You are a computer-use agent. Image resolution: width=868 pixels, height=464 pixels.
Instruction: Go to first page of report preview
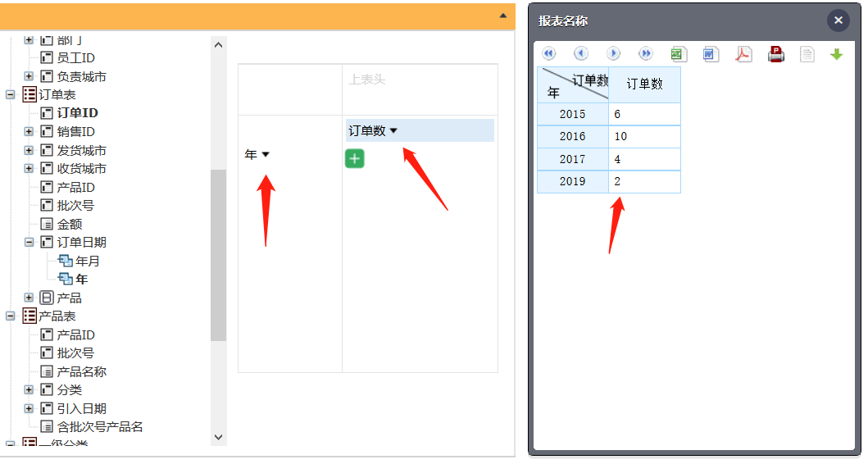[548, 54]
